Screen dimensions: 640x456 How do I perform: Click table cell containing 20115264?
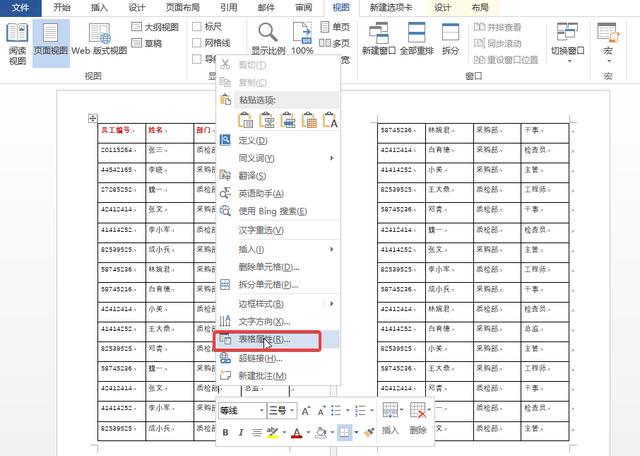point(122,153)
